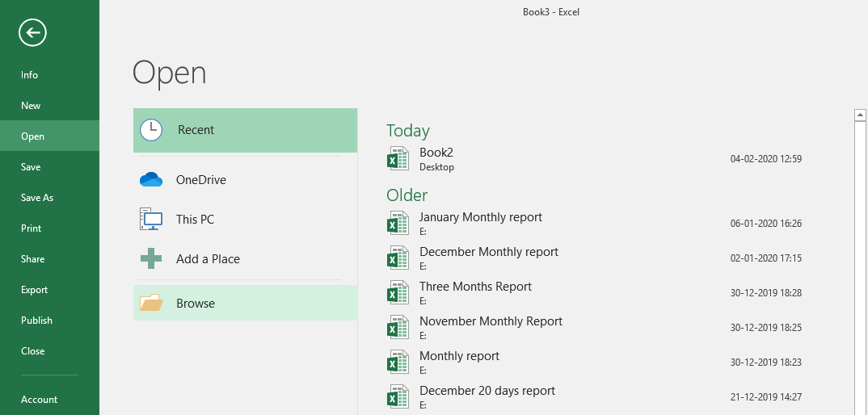The height and width of the screenshot is (415, 868).
Task: Click the date 02-01-2020 17:15
Action: coord(766,258)
